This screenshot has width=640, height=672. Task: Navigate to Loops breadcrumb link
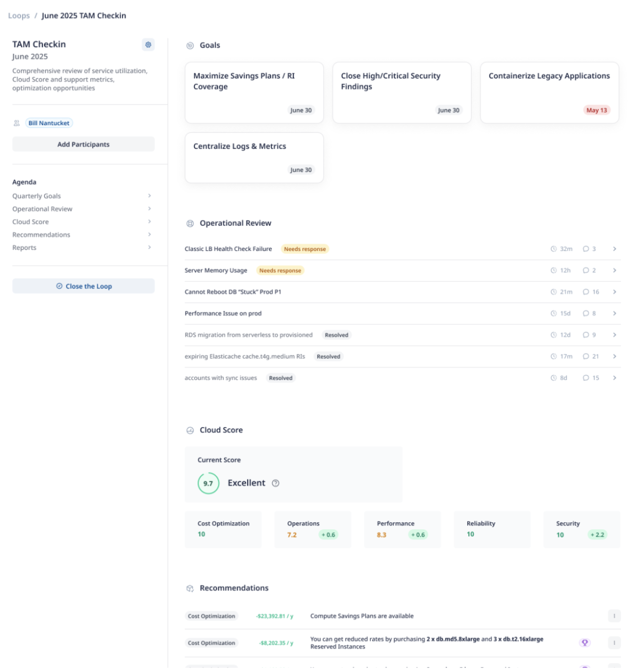tap(19, 16)
